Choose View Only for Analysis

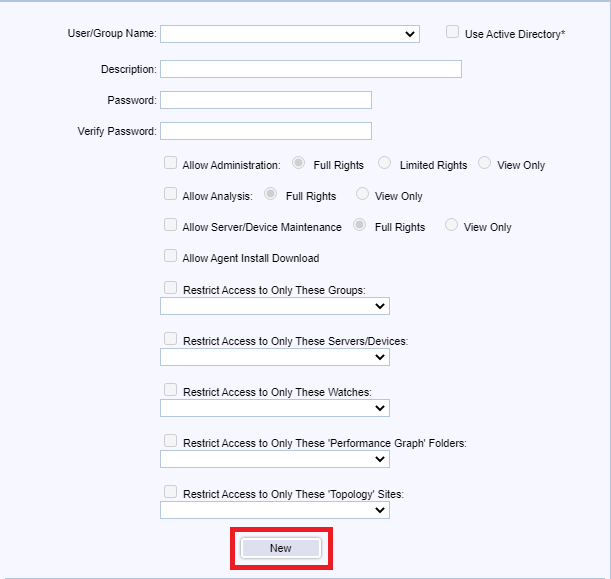tap(362, 194)
